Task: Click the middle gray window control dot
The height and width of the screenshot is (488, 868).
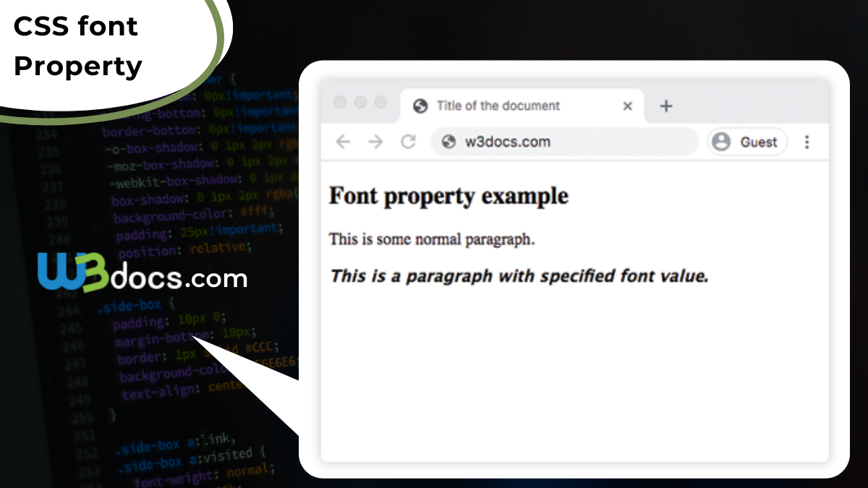Action: coord(360,103)
